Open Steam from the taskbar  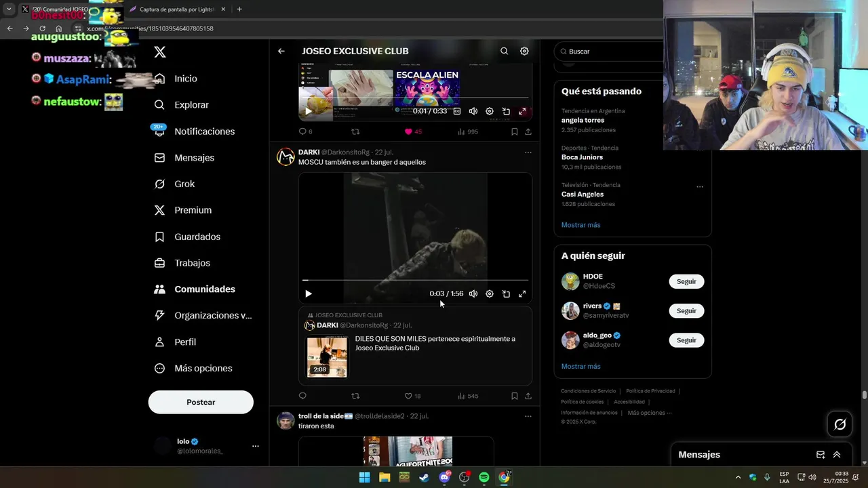pos(424,477)
